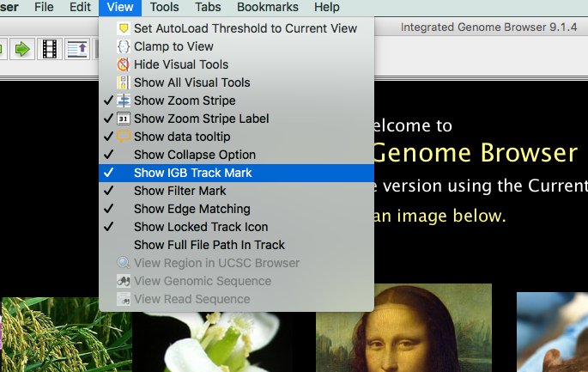This screenshot has width=588, height=372.
Task: Toggle Show IGB Track Mark
Action: 192,173
